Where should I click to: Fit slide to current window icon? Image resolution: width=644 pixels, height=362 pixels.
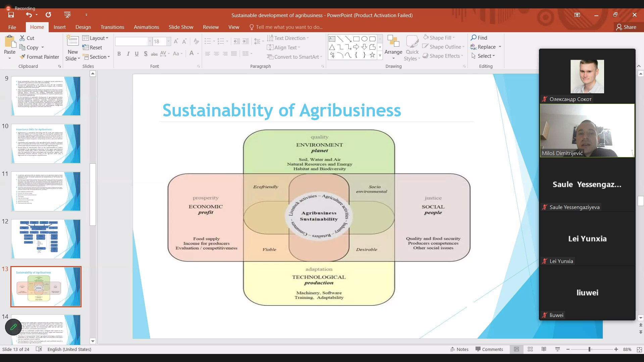(x=639, y=349)
